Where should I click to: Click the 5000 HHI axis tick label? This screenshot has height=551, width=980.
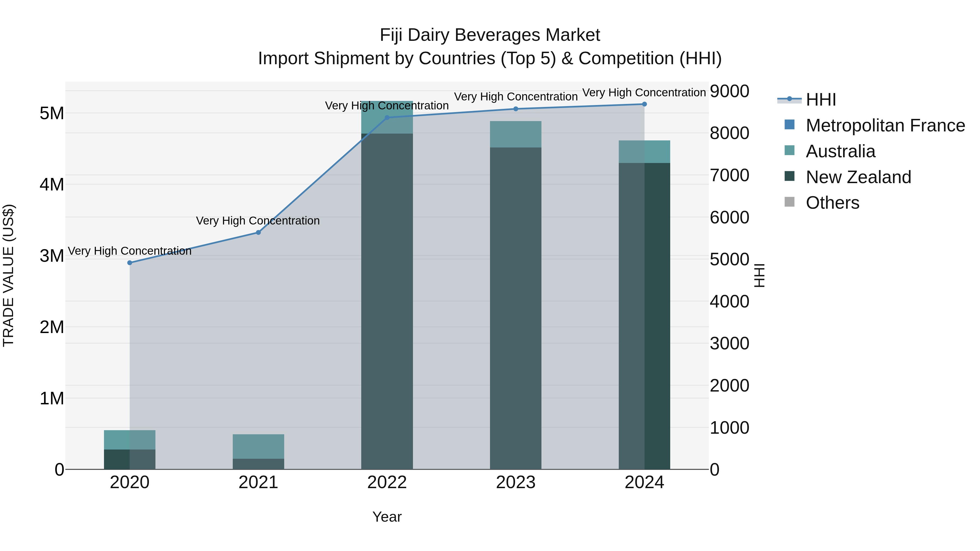[x=730, y=259]
